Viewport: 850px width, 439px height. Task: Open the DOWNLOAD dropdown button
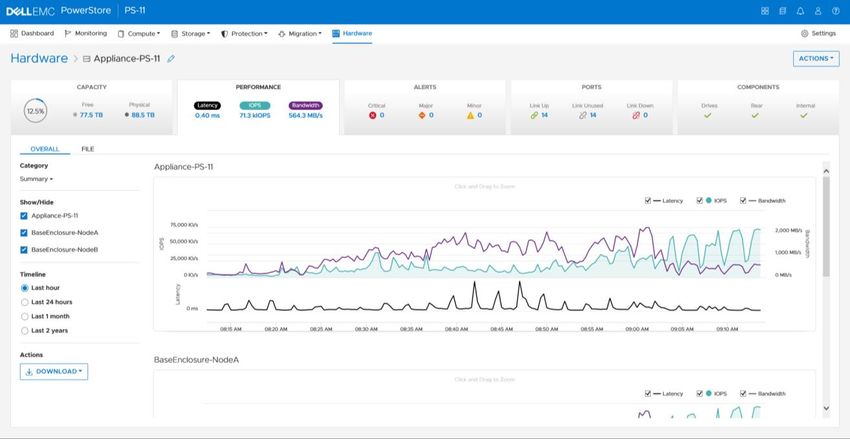(54, 372)
